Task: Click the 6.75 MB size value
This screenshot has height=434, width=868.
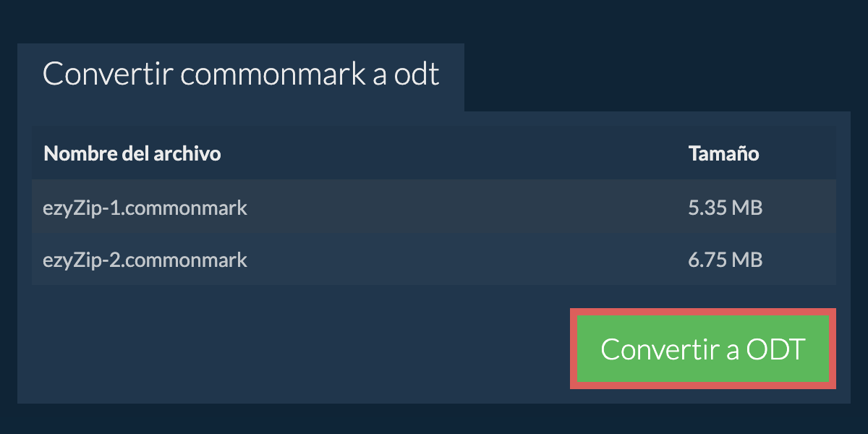Action: click(x=726, y=260)
